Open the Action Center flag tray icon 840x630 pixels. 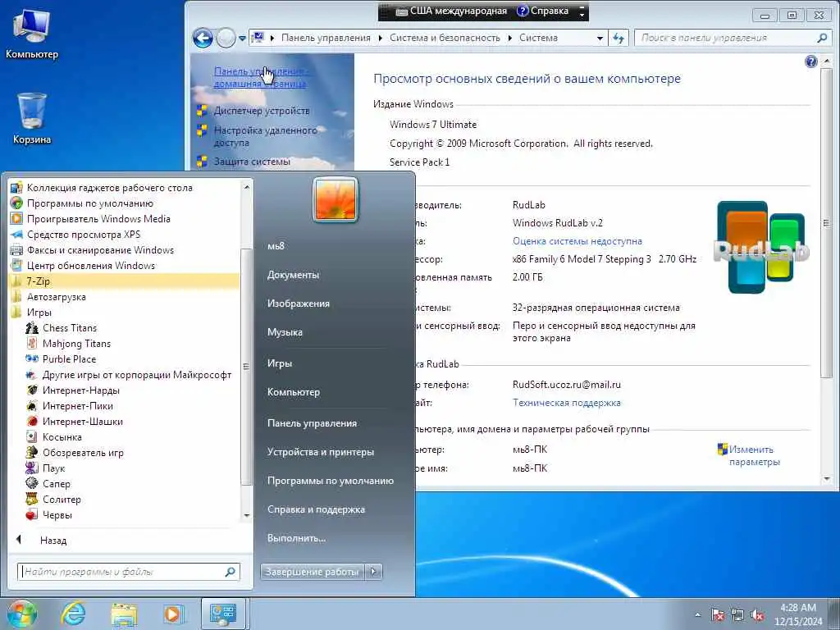point(717,615)
